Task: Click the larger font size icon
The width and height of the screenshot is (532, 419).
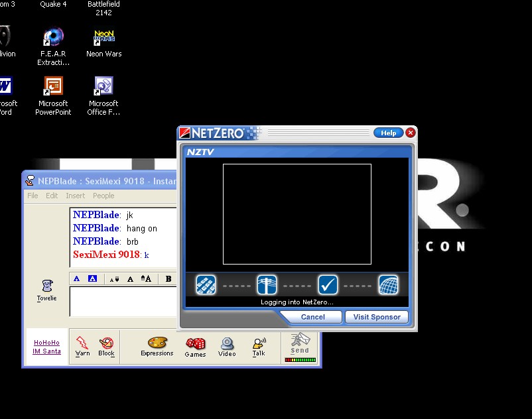Action: click(x=146, y=278)
